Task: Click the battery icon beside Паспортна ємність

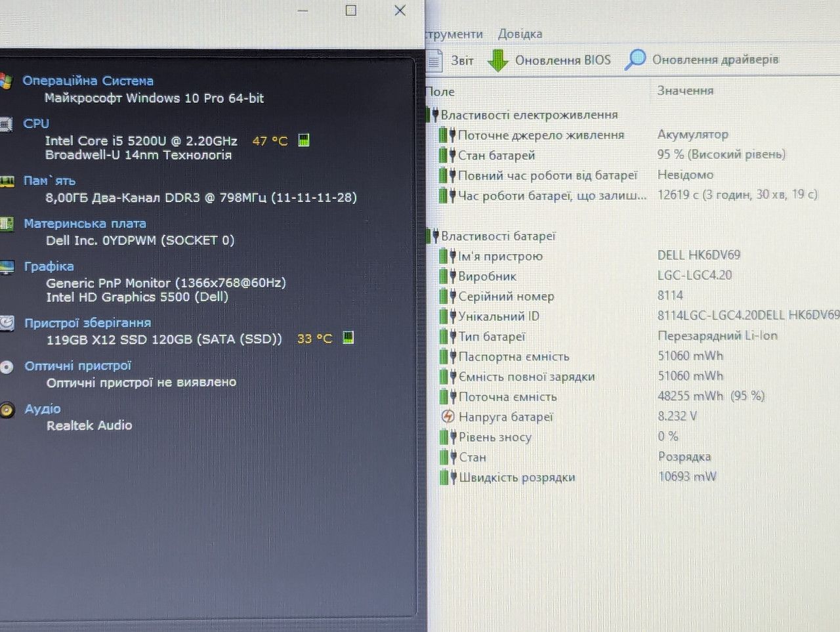Action: pyautogui.click(x=448, y=357)
